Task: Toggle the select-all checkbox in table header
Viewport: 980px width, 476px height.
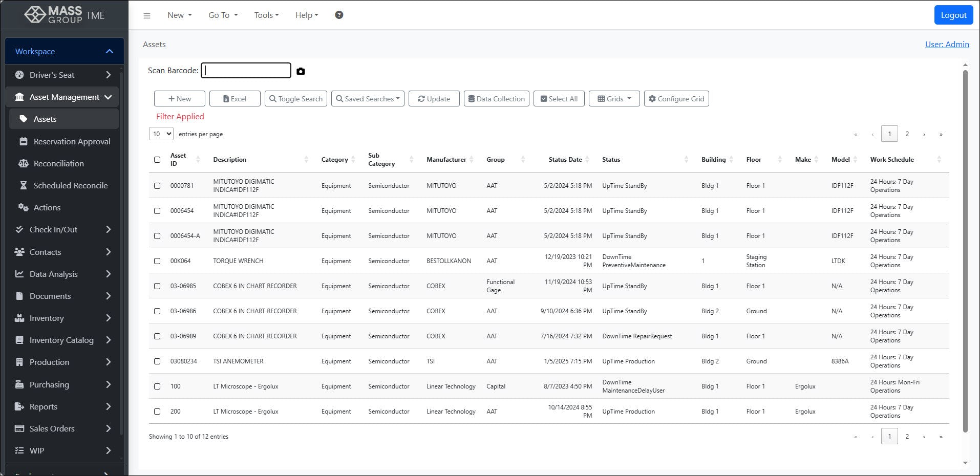Action: point(157,160)
